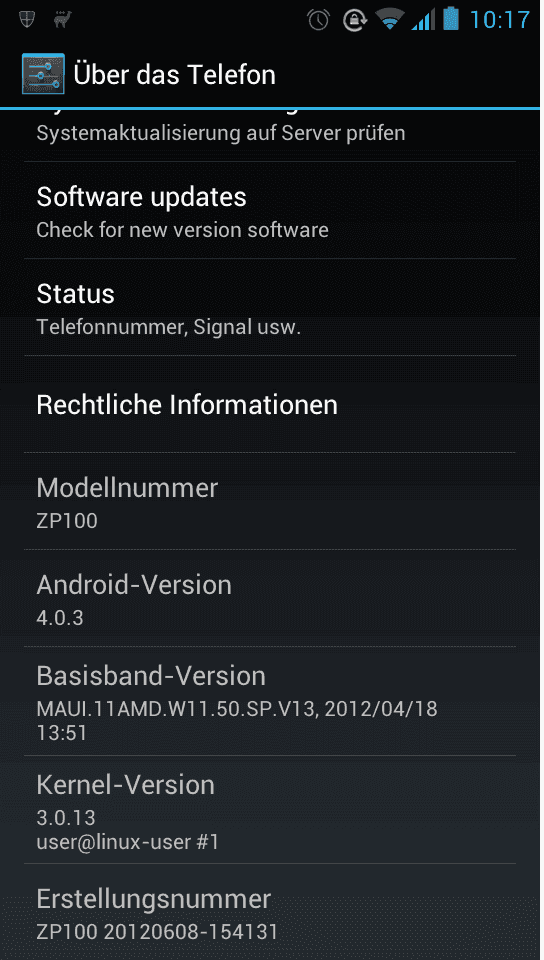
Task: Tap the Settings app icon in header
Action: click(43, 74)
